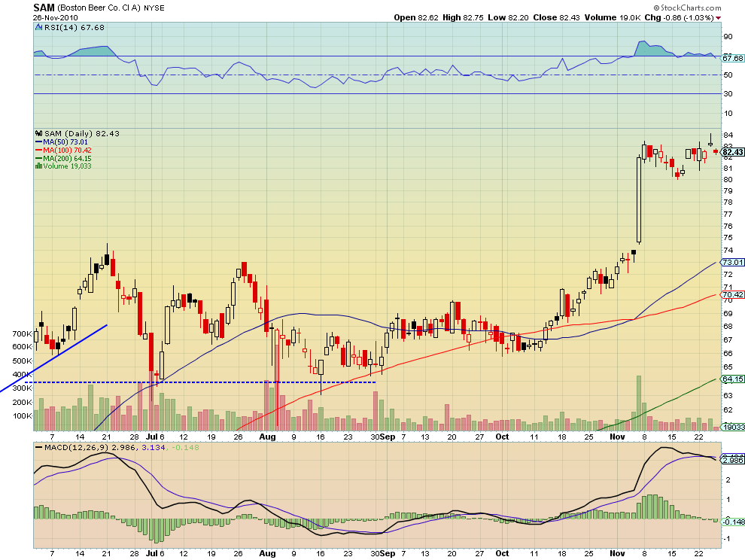Click the 70.42 MA(100) price tag
745x560 pixels.
tap(733, 295)
